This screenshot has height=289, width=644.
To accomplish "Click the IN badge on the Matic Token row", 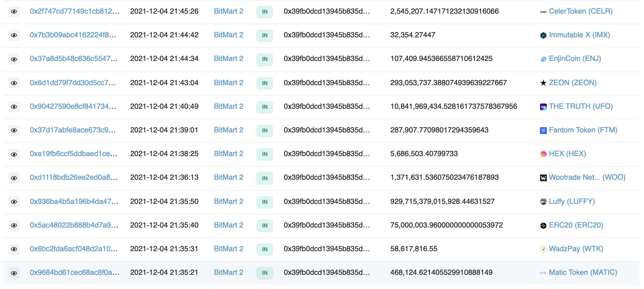I will [x=265, y=273].
